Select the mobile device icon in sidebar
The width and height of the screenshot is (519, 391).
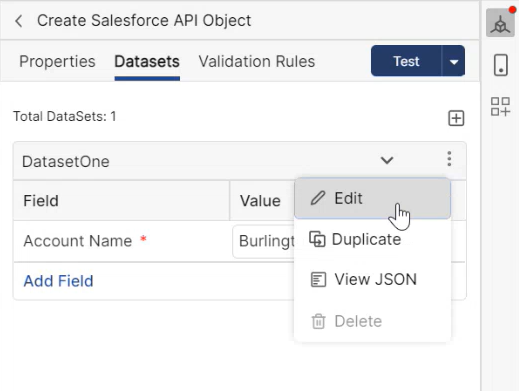tap(500, 65)
